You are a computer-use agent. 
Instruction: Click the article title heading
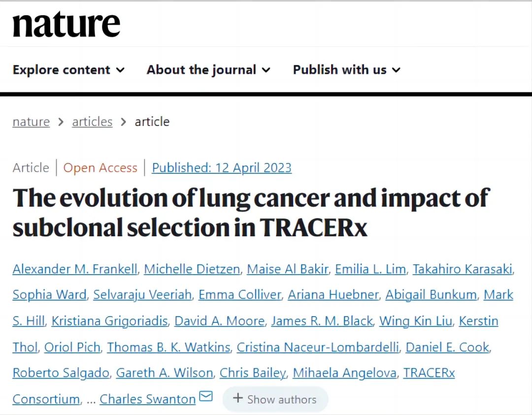pos(250,212)
